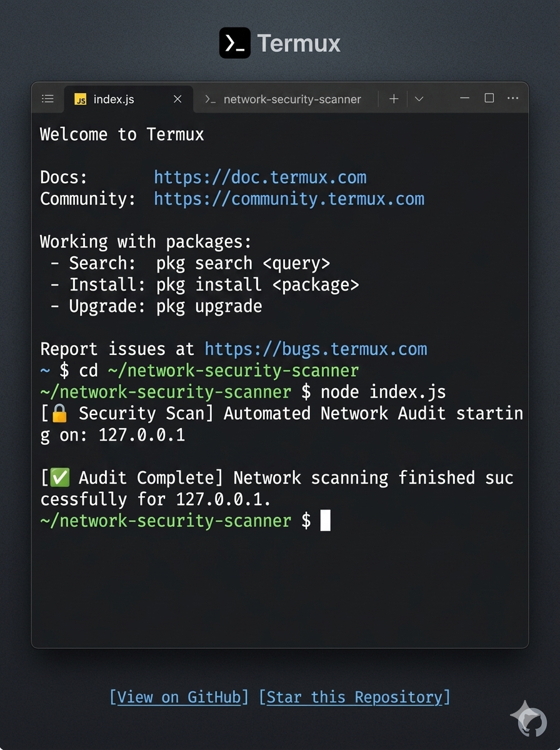Minimize the Termux window
The height and width of the screenshot is (750, 560).
(x=464, y=98)
